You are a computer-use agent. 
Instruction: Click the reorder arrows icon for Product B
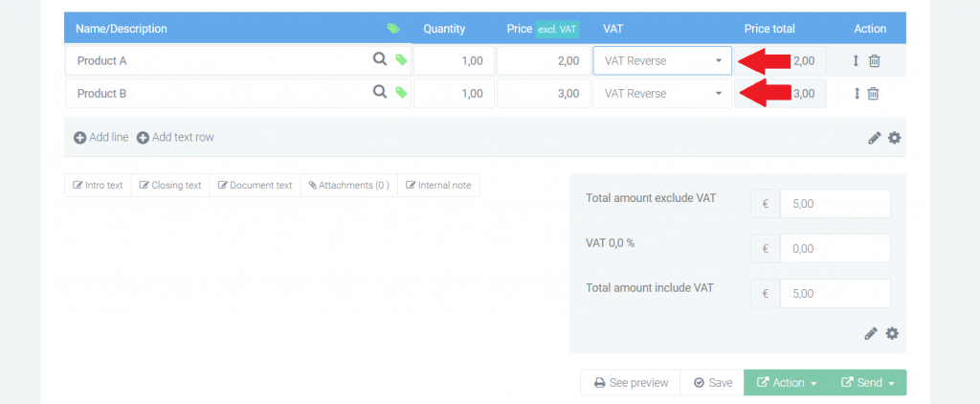pyautogui.click(x=857, y=93)
